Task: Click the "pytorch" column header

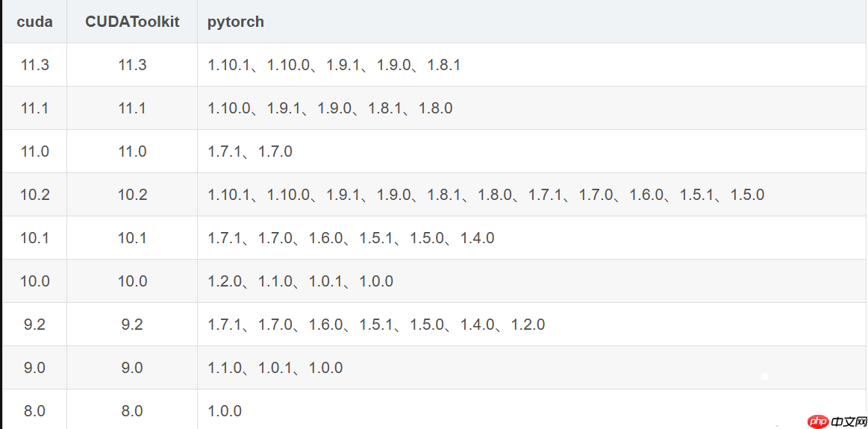Action: point(236,22)
